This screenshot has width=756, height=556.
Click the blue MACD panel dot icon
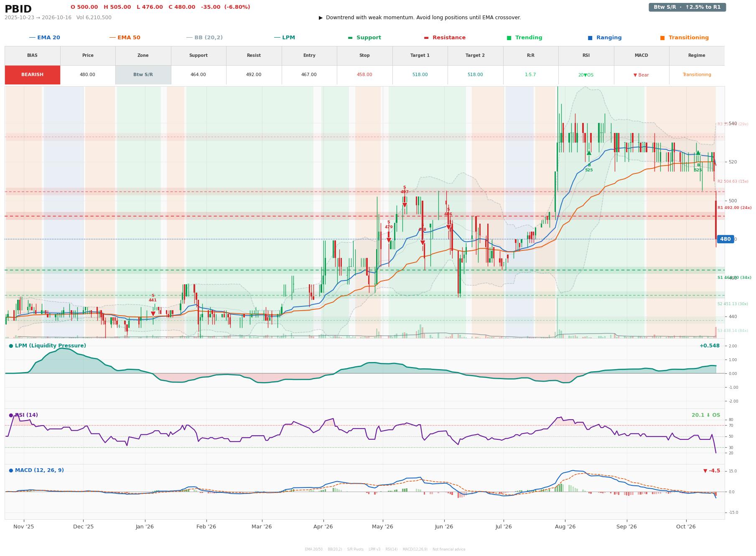pos(11,470)
